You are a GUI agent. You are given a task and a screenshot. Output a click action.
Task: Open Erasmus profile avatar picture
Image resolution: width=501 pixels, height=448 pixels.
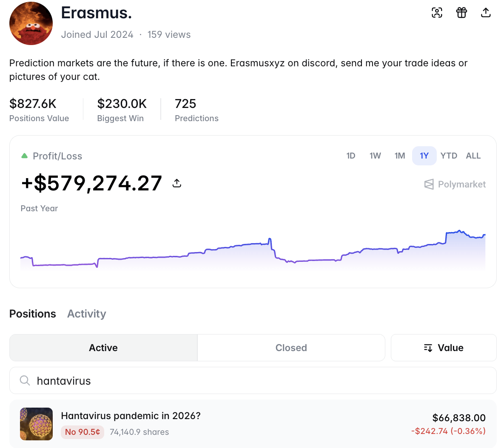[x=31, y=23]
